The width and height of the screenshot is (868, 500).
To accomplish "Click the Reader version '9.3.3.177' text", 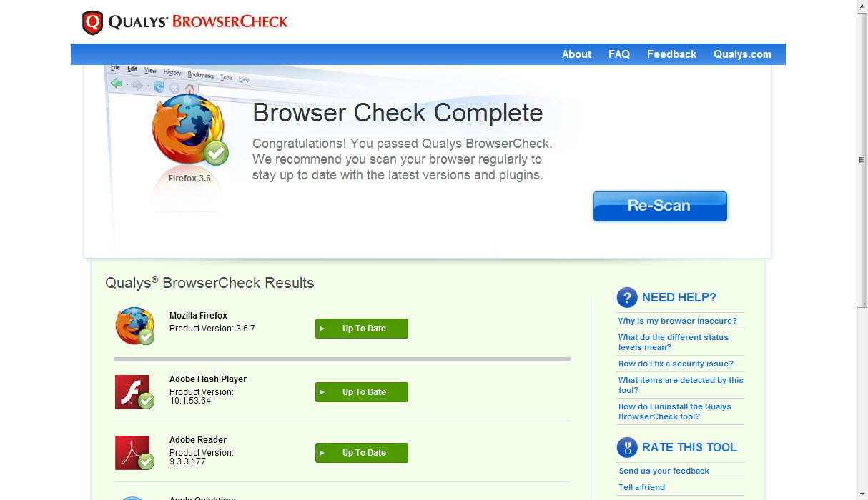I will 187,461.
